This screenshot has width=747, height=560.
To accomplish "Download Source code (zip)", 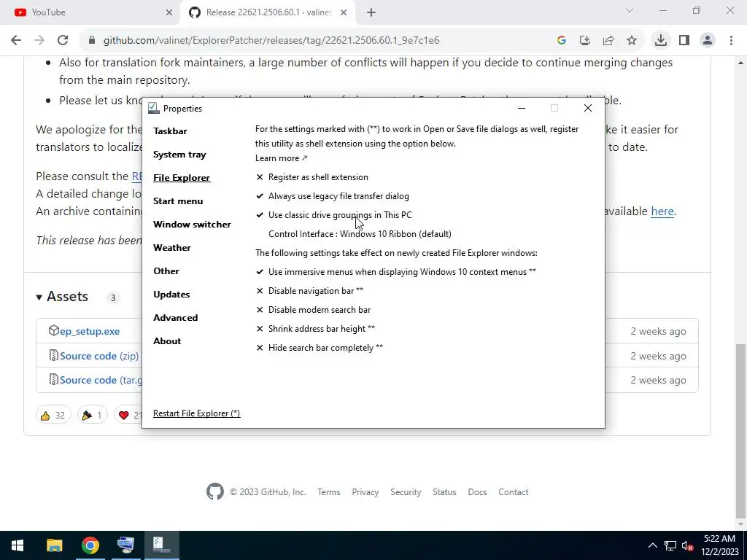I will (x=99, y=356).
